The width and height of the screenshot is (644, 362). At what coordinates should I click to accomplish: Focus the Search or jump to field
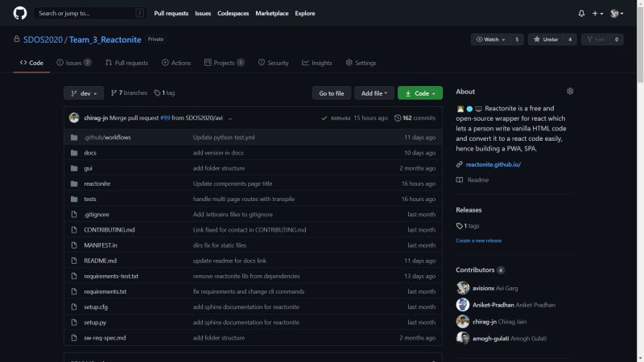[90, 13]
